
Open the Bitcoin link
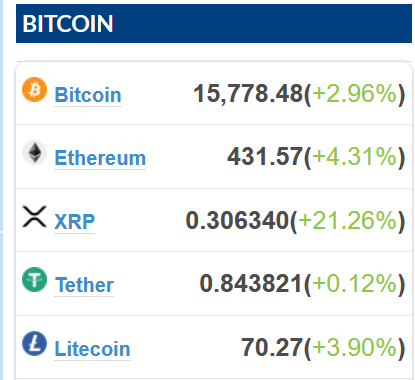pos(88,95)
